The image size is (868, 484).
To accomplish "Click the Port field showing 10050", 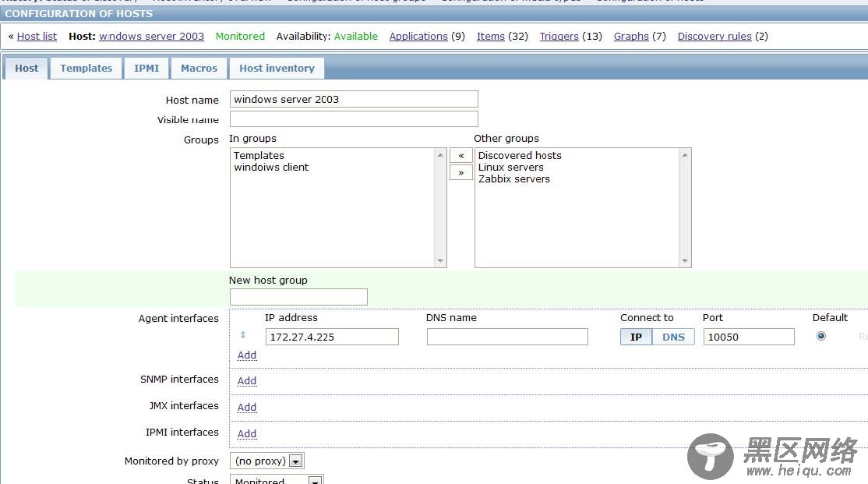I will tap(749, 337).
